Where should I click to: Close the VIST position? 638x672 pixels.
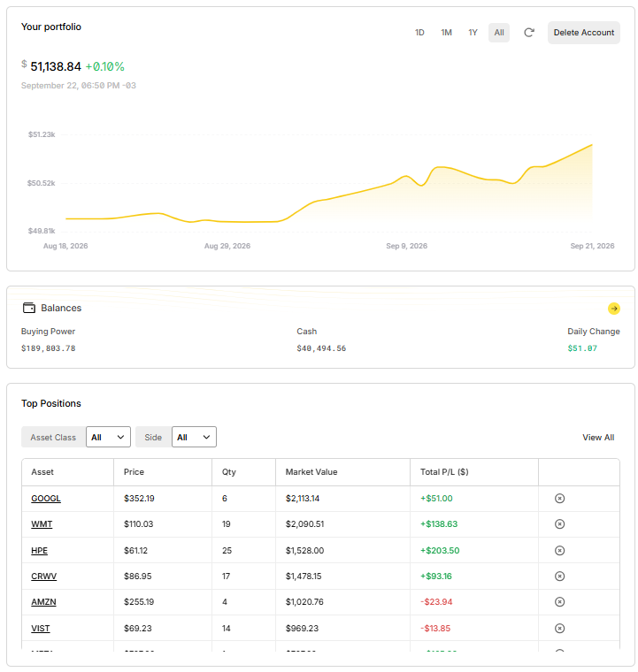point(559,629)
